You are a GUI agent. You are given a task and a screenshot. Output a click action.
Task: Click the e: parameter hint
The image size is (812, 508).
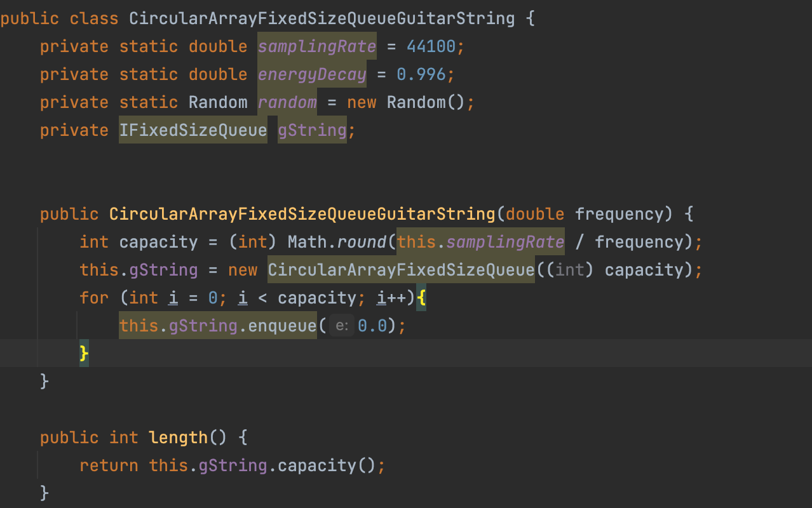coord(341,326)
